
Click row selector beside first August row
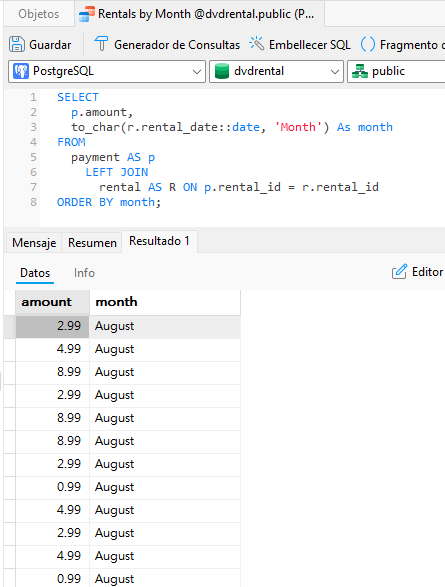click(x=10, y=326)
